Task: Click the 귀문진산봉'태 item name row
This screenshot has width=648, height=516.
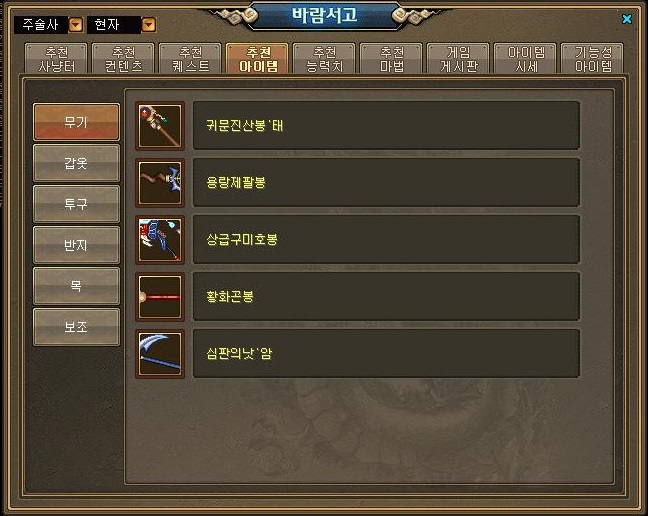Action: tap(386, 126)
